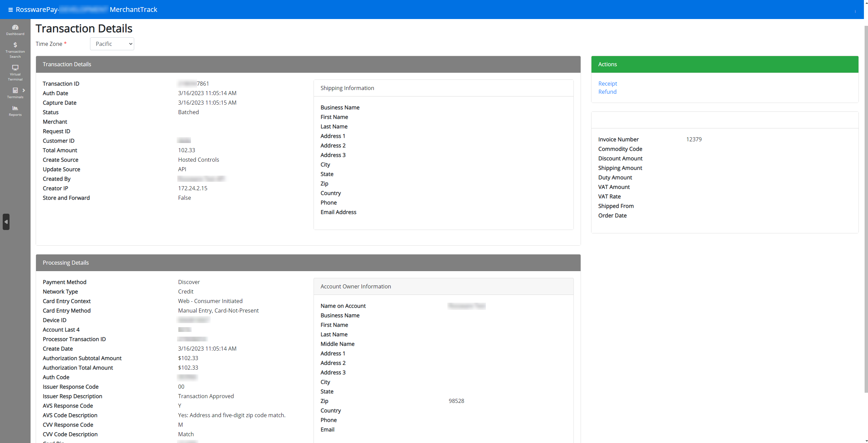
Task: Open the Time Zone Pacific dropdown
Action: click(112, 44)
